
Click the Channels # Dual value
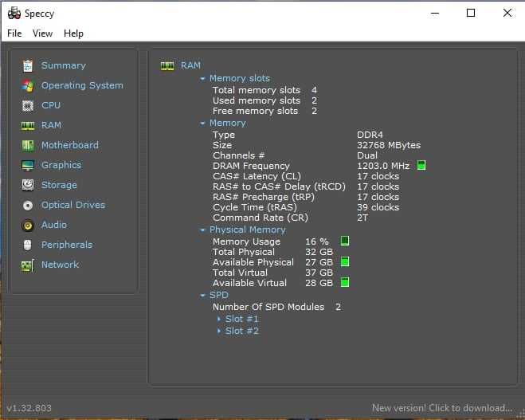(x=367, y=155)
